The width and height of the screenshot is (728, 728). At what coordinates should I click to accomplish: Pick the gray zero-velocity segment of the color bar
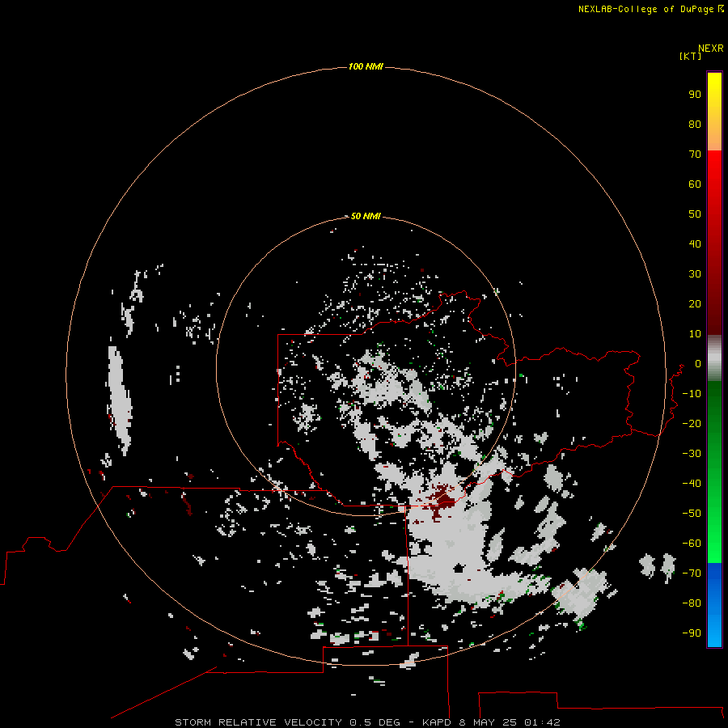click(714, 358)
